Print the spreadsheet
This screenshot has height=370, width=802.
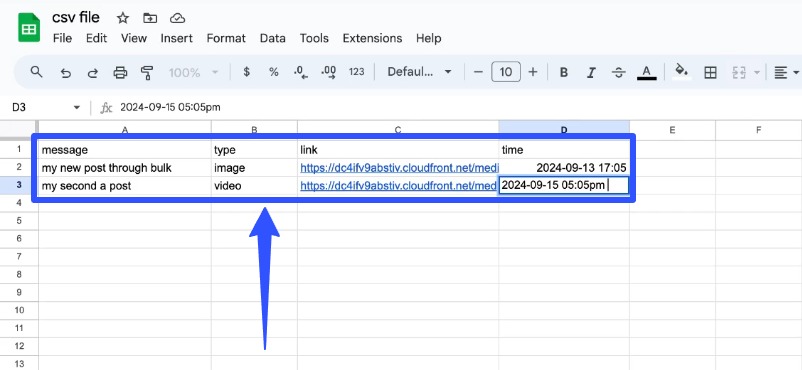120,72
